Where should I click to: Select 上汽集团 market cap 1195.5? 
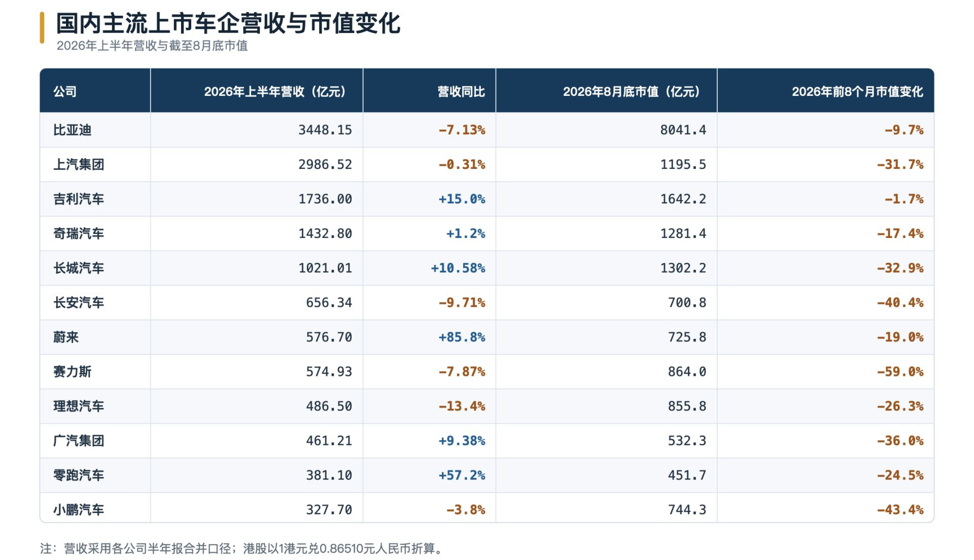click(x=683, y=164)
